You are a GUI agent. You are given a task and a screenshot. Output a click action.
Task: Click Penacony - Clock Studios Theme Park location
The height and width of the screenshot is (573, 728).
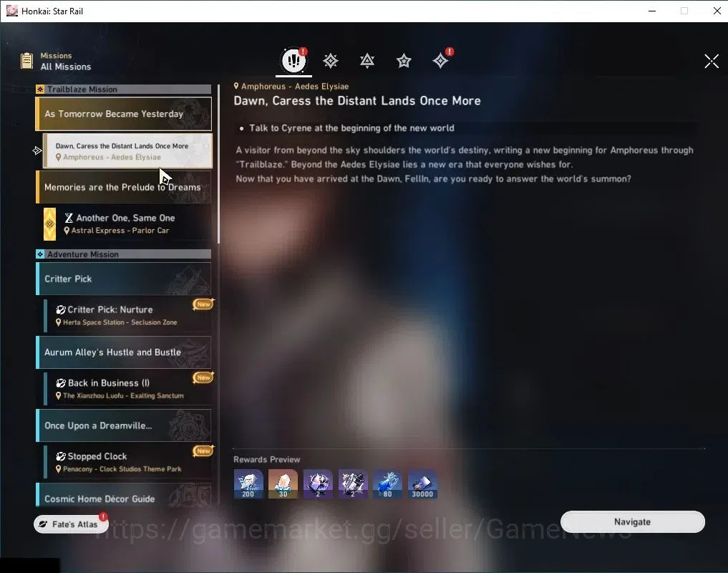[122, 469]
